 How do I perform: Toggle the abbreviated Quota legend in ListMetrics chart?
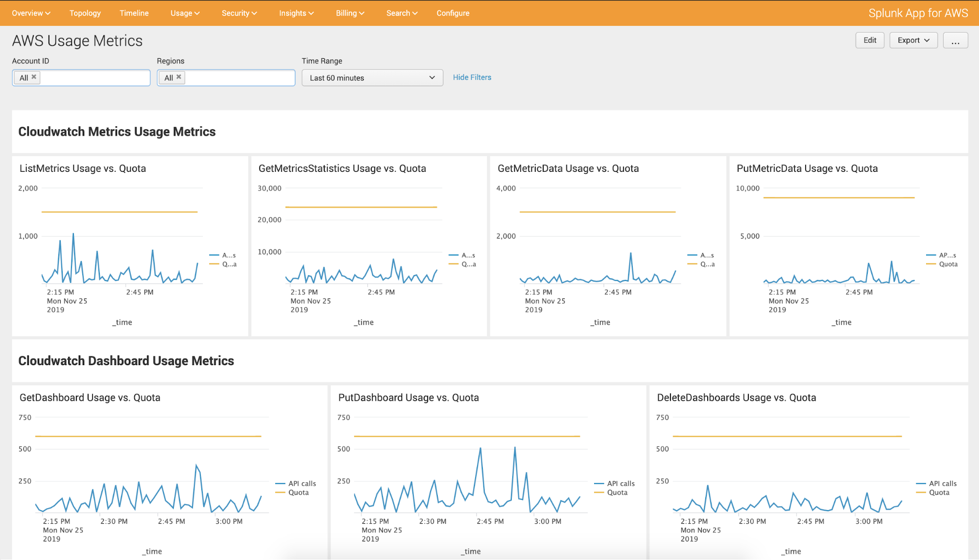tap(229, 264)
